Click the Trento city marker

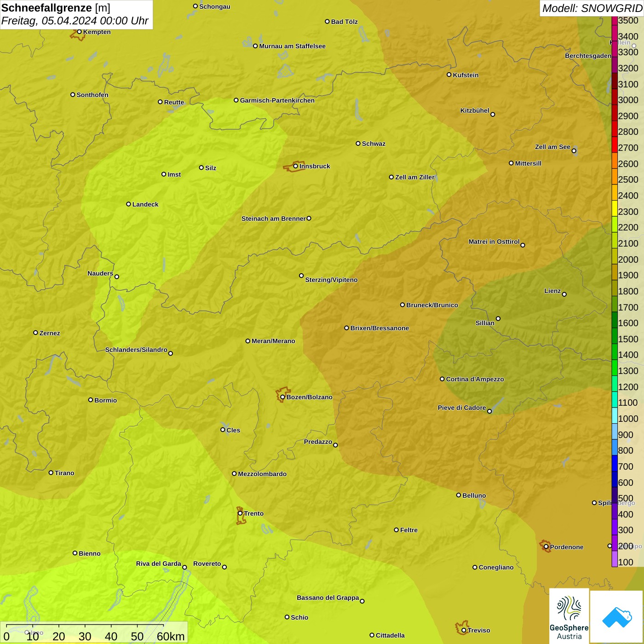tap(240, 513)
